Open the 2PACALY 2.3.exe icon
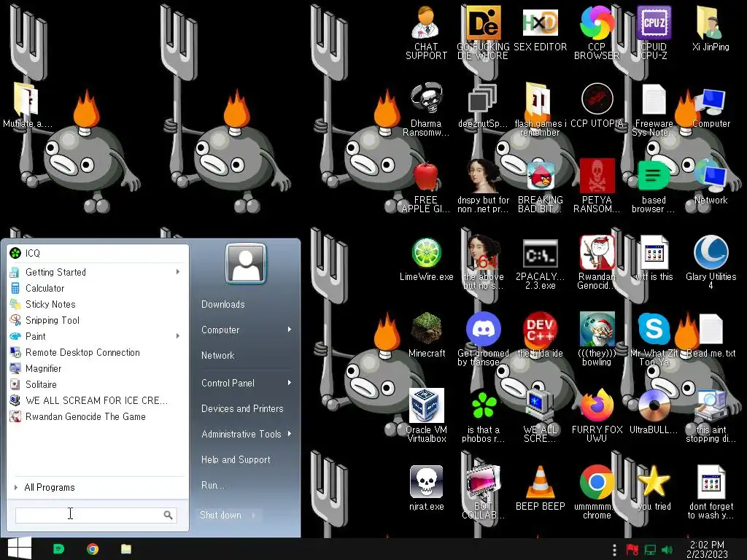 coord(540,264)
